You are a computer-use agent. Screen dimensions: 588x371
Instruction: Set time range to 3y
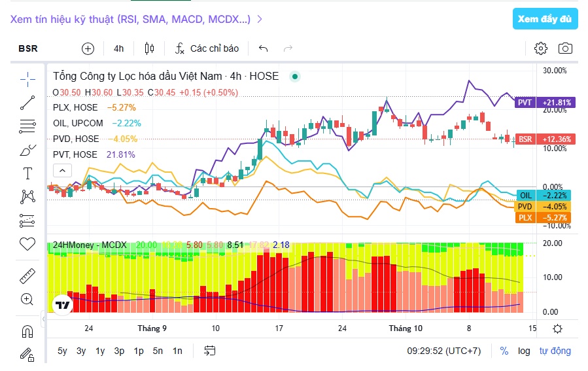[x=81, y=351]
